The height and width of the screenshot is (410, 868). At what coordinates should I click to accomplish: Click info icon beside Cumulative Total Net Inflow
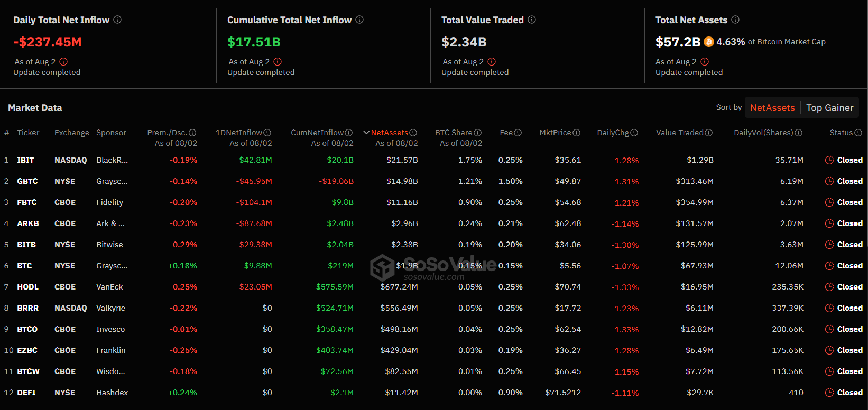pyautogui.click(x=359, y=20)
